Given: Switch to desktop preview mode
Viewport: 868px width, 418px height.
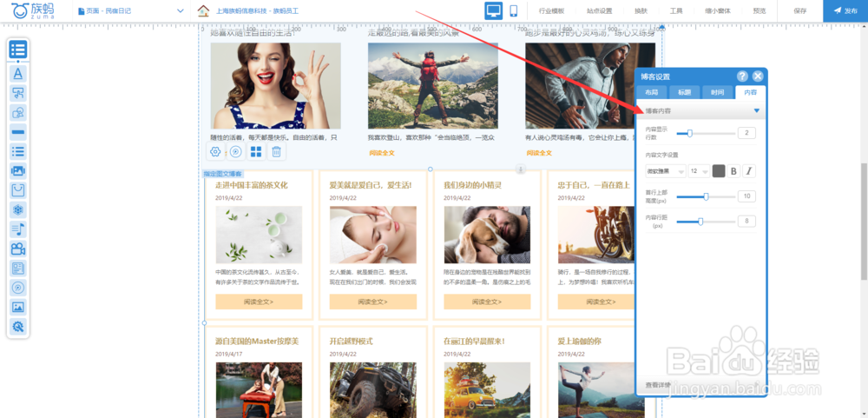Looking at the screenshot, I should tap(494, 10).
